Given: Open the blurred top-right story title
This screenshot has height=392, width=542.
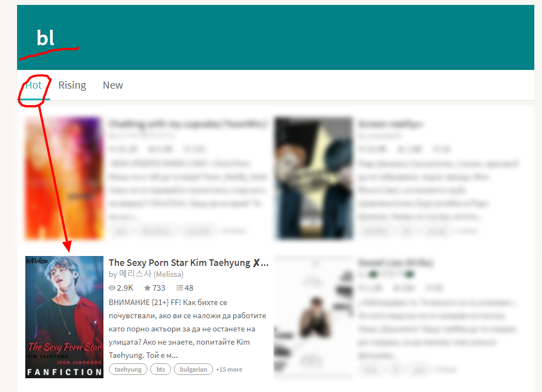Looking at the screenshot, I should click(x=391, y=124).
